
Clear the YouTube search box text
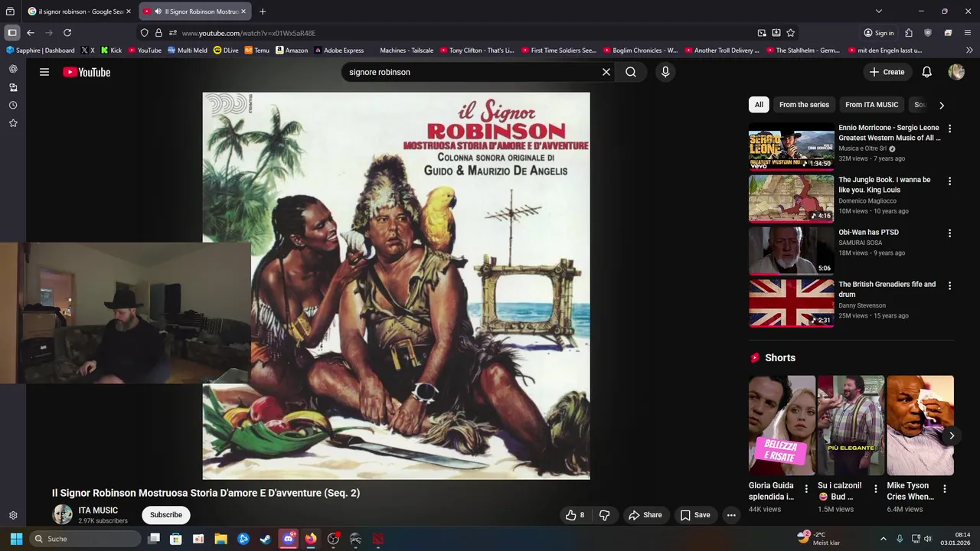point(606,72)
